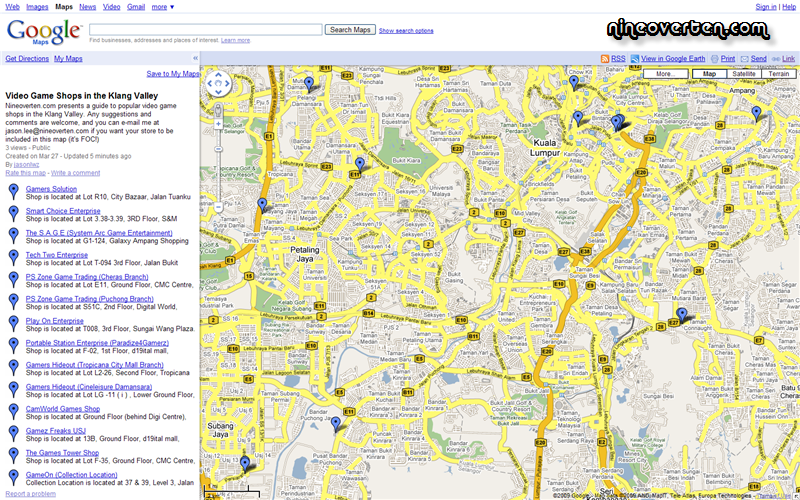The width and height of the screenshot is (800, 500).
Task: Click the Sign in link
Action: pos(766,7)
